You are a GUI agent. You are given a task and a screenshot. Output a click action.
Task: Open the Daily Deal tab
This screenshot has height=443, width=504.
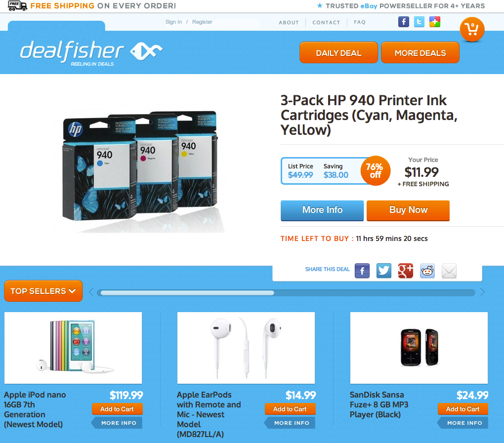point(338,53)
